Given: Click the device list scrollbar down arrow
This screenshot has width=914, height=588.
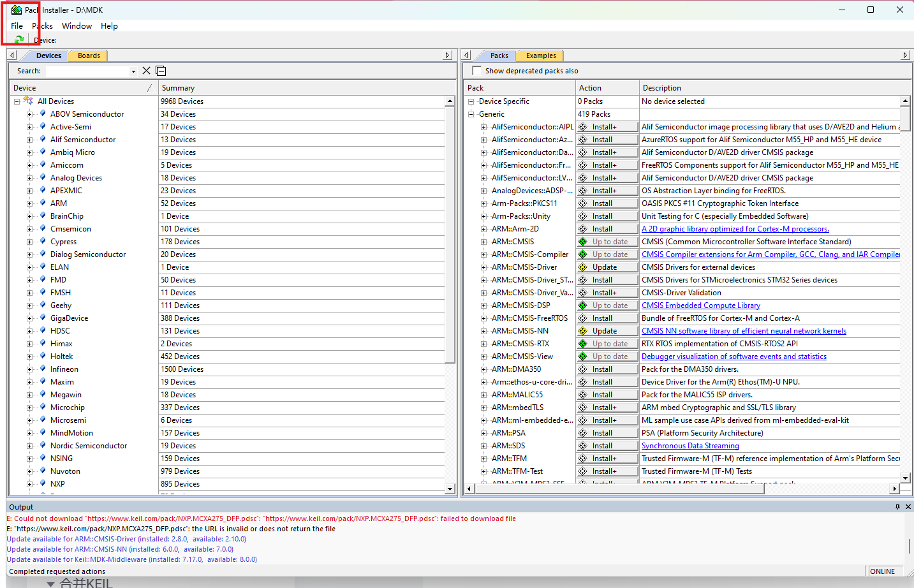Looking at the screenshot, I should click(450, 489).
